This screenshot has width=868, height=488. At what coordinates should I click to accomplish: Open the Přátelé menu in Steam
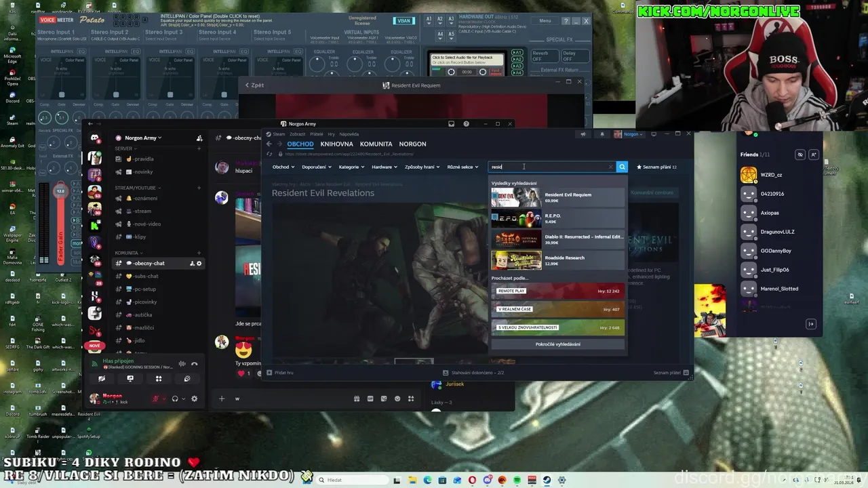(x=317, y=134)
